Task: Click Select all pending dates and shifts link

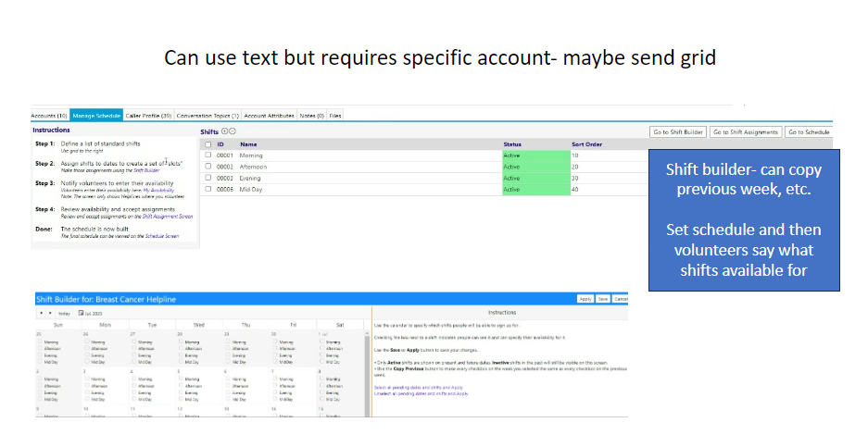Action: tap(419, 388)
